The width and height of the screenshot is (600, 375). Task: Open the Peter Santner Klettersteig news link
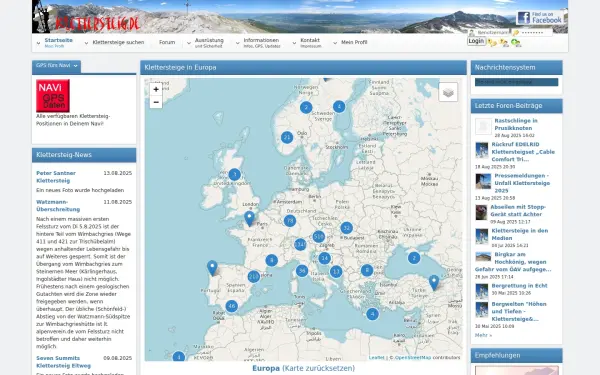[56, 177]
